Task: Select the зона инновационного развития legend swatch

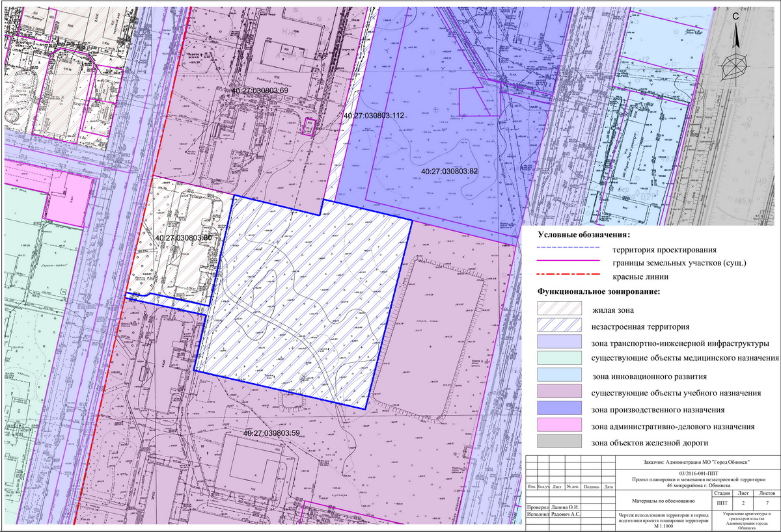Action: 558,377
